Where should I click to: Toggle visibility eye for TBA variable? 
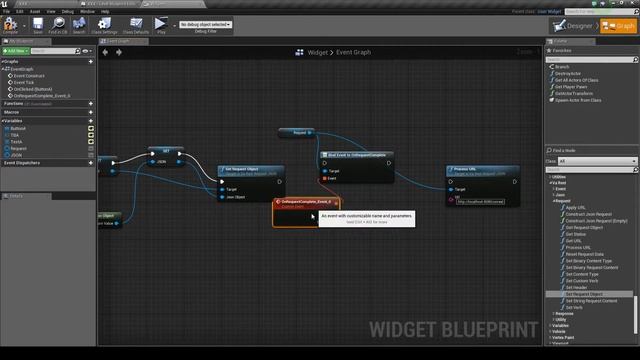(x=91, y=135)
